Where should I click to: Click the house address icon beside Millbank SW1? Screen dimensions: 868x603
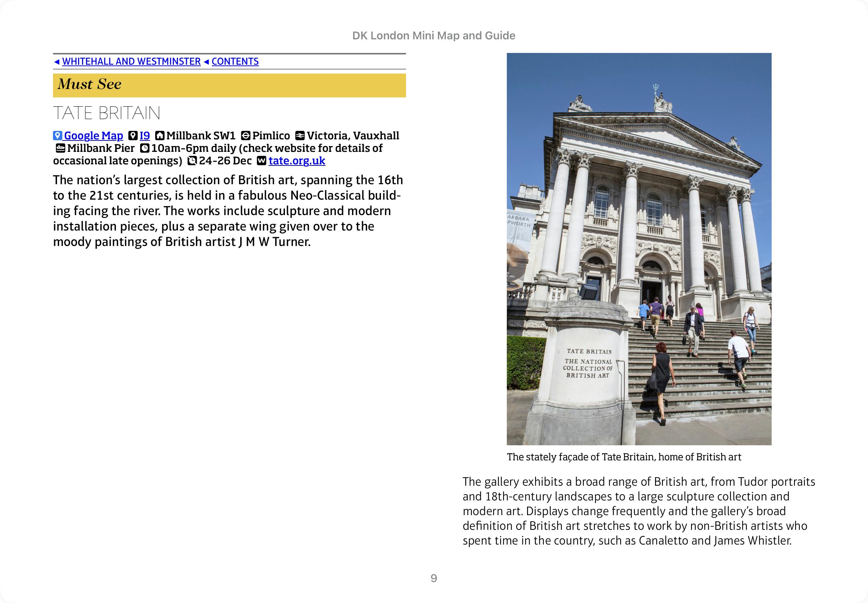pos(160,136)
